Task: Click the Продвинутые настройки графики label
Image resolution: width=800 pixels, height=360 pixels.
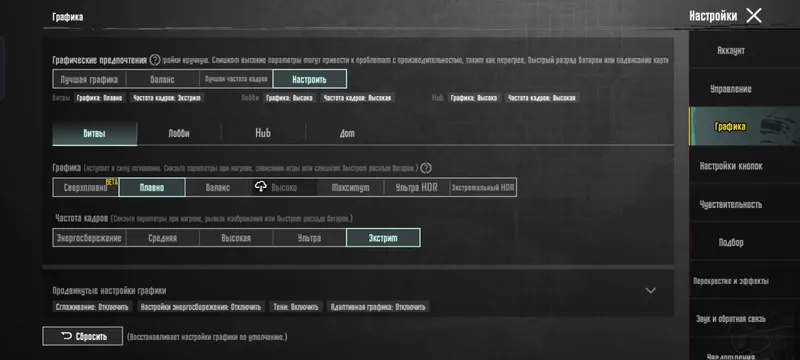Action: tap(109, 290)
